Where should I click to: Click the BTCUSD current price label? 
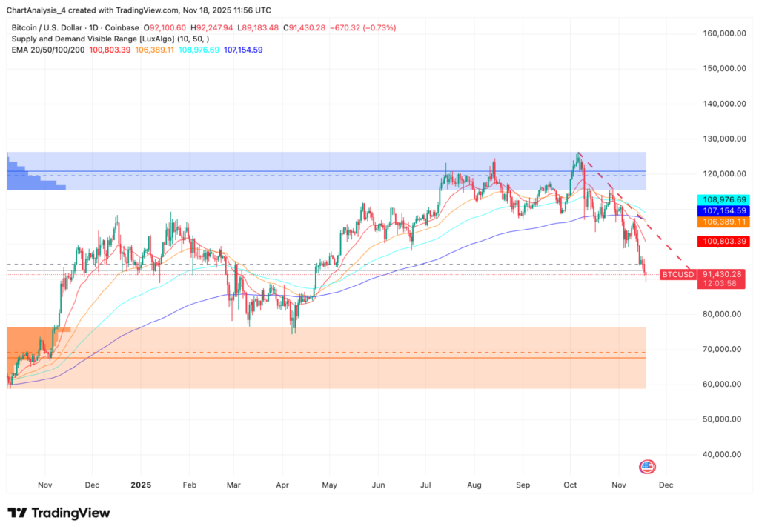677,275
